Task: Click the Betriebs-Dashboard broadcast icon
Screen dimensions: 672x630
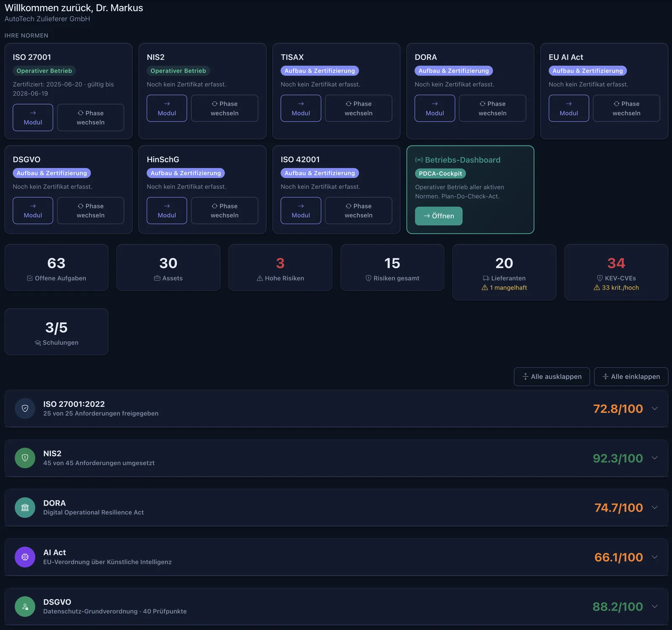Action: click(419, 160)
